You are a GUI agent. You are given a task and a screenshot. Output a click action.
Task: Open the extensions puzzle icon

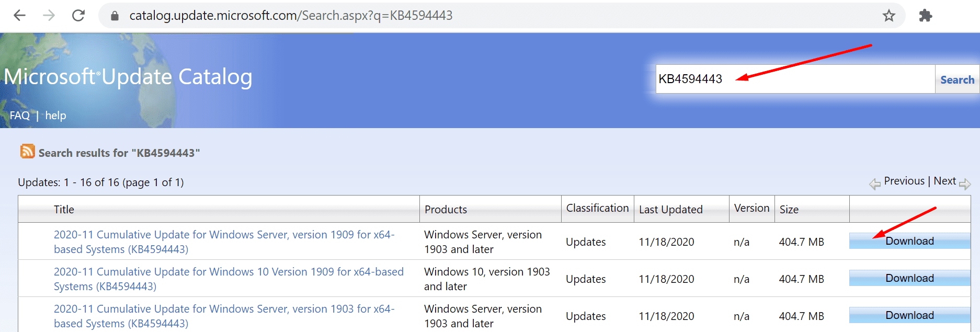coord(926,16)
